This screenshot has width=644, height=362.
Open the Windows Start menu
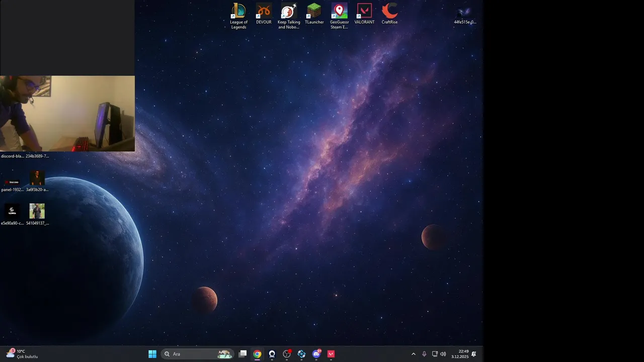pyautogui.click(x=152, y=354)
